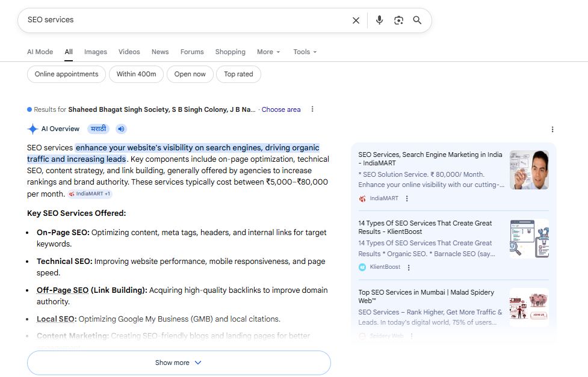The image size is (588, 377).
Task: Open Google Lens camera search
Action: click(398, 20)
